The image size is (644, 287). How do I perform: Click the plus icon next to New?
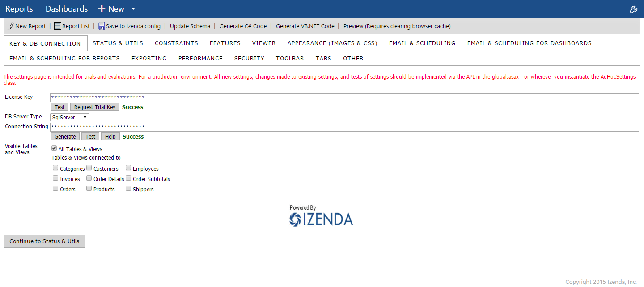[x=102, y=9]
